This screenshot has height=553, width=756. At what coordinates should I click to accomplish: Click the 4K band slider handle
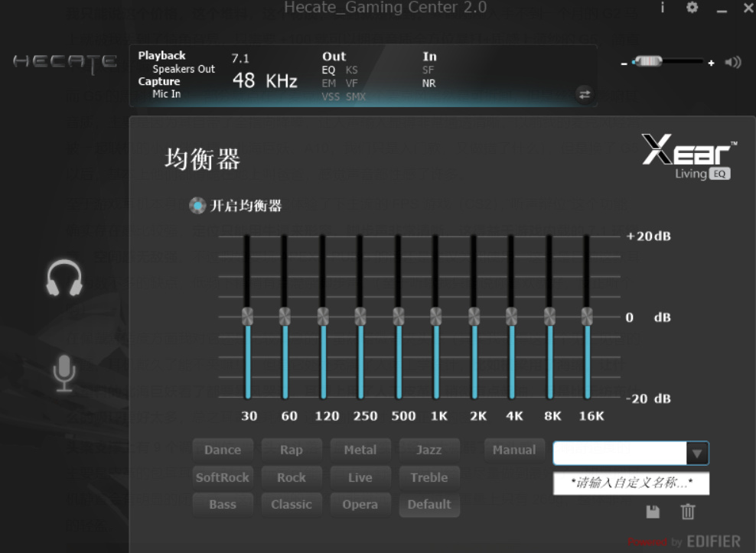coord(512,317)
